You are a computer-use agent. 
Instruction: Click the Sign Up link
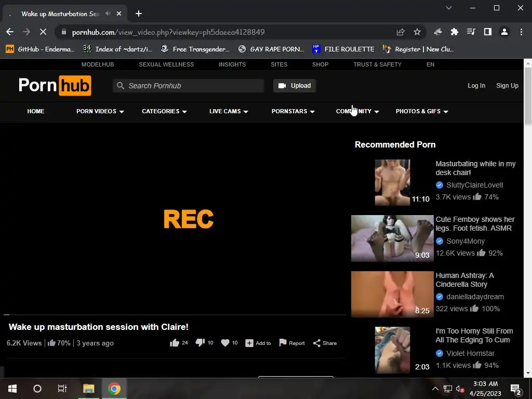(507, 86)
